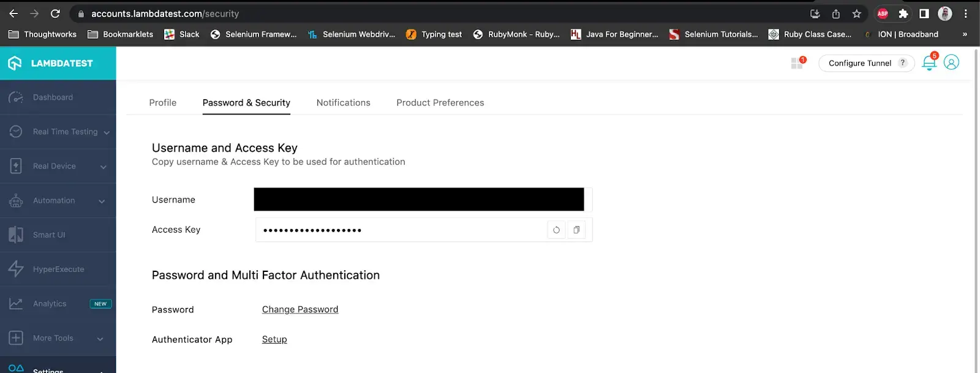Image resolution: width=980 pixels, height=373 pixels.
Task: Click the install app icon in address bar
Action: pyautogui.click(x=815, y=13)
